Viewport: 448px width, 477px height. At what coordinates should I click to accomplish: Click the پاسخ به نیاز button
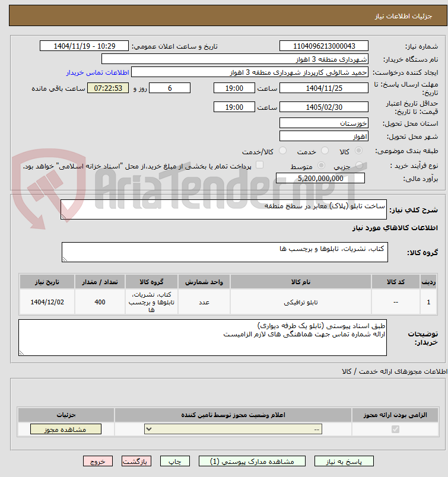click(x=344, y=462)
